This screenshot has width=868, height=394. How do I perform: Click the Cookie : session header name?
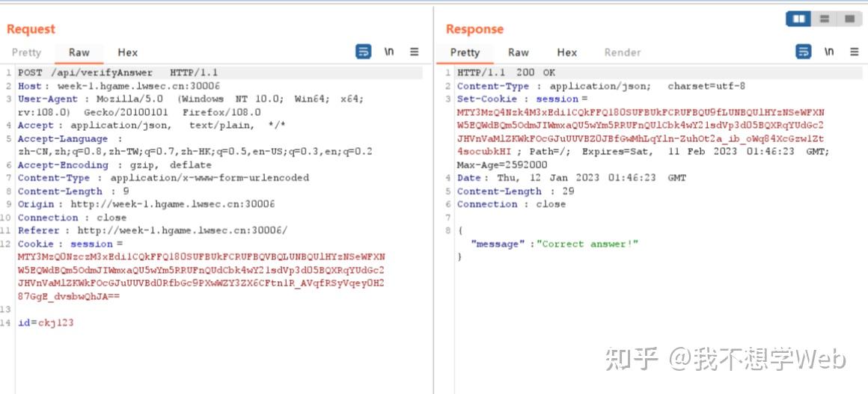(65, 244)
